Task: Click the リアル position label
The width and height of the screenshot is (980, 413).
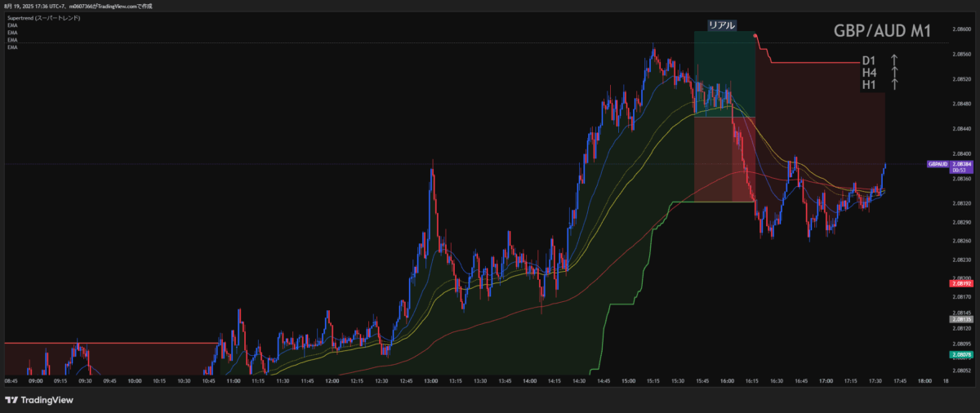Action: pos(724,25)
